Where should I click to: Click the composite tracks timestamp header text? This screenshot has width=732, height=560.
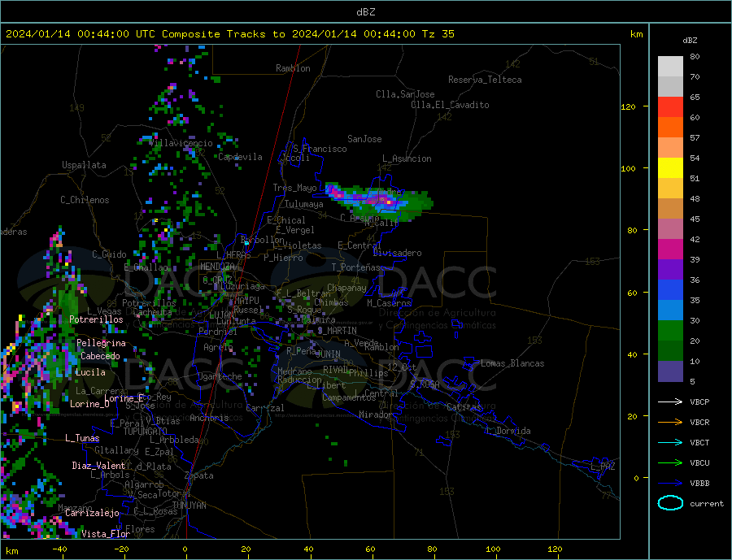(x=230, y=34)
